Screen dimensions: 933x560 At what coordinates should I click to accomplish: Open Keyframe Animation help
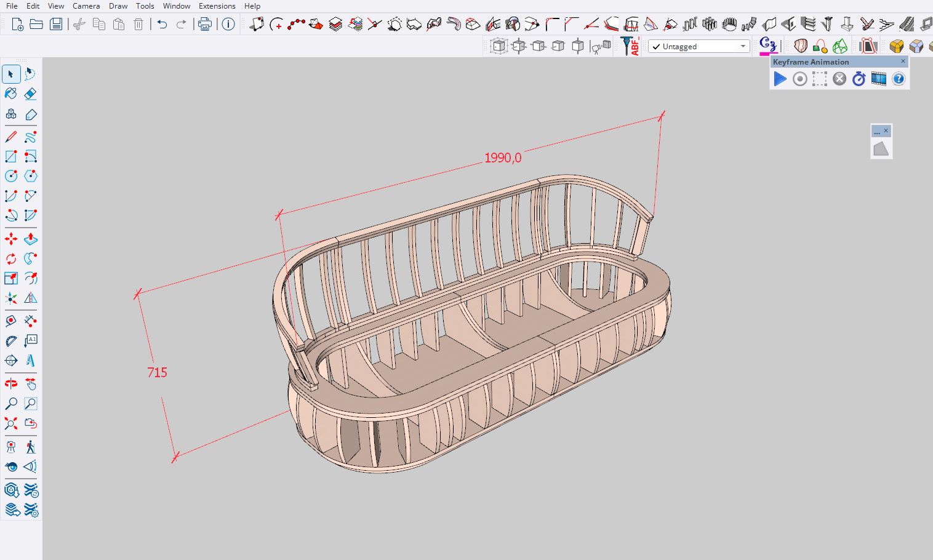899,79
